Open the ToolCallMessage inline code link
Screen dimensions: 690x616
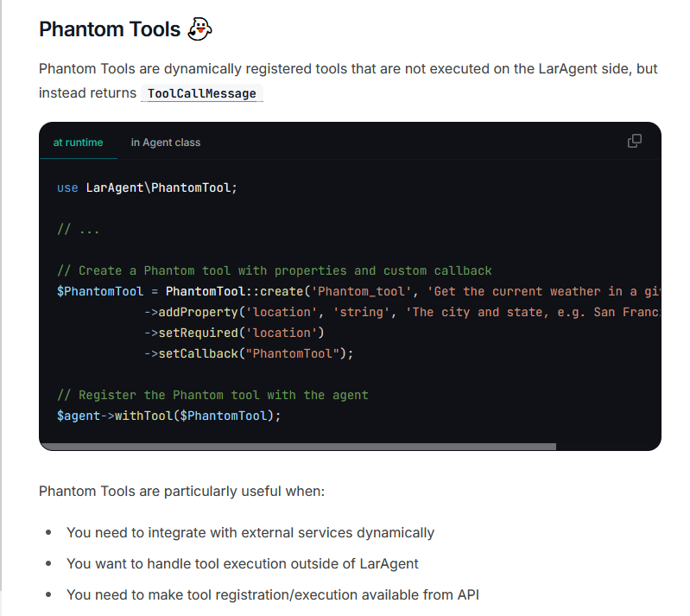[x=202, y=93]
